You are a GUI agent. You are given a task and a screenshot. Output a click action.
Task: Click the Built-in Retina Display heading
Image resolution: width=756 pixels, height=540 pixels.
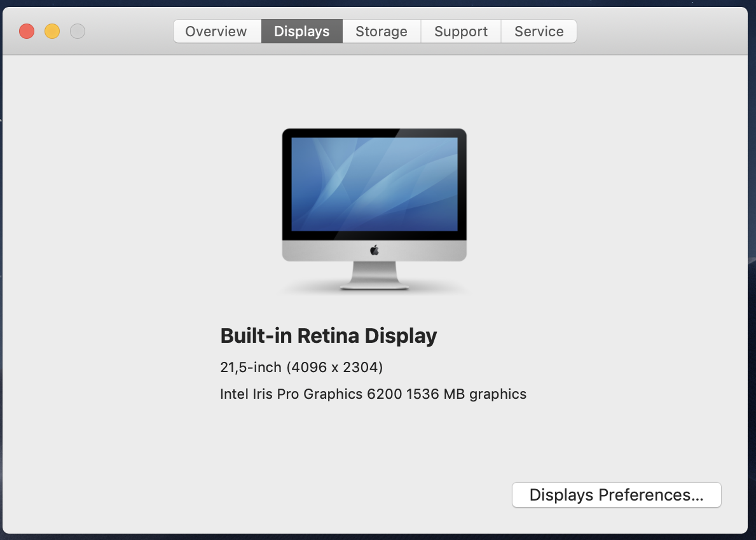click(328, 336)
